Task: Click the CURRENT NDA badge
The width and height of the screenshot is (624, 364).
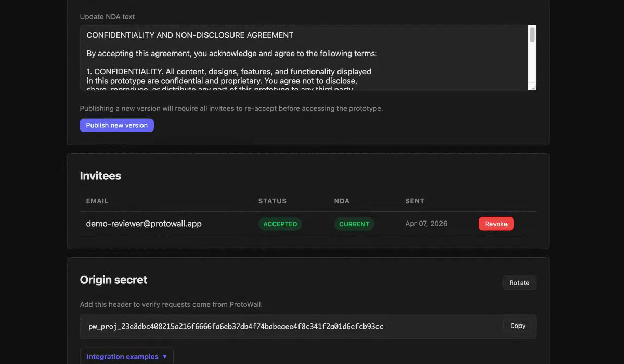Action: [x=354, y=224]
